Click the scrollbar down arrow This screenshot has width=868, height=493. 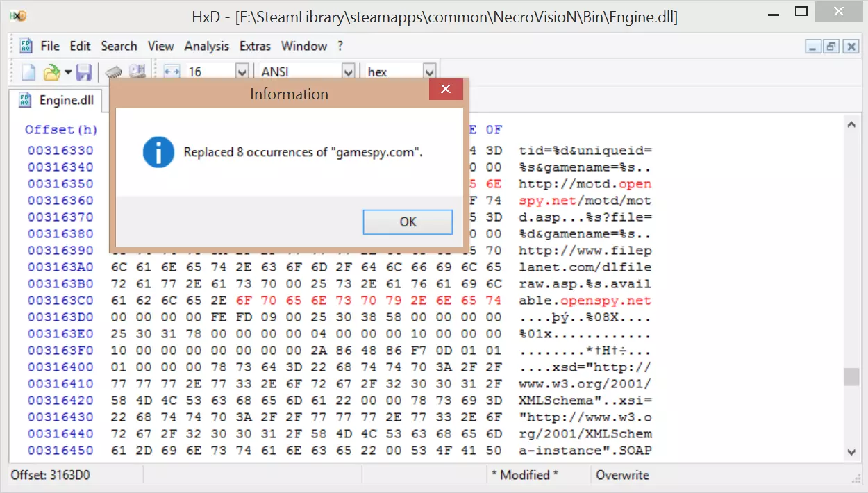tap(851, 451)
